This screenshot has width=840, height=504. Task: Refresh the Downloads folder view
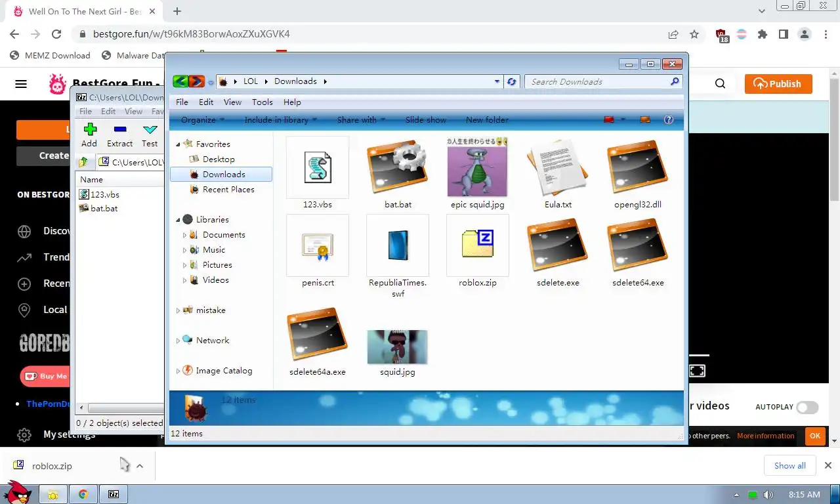512,81
